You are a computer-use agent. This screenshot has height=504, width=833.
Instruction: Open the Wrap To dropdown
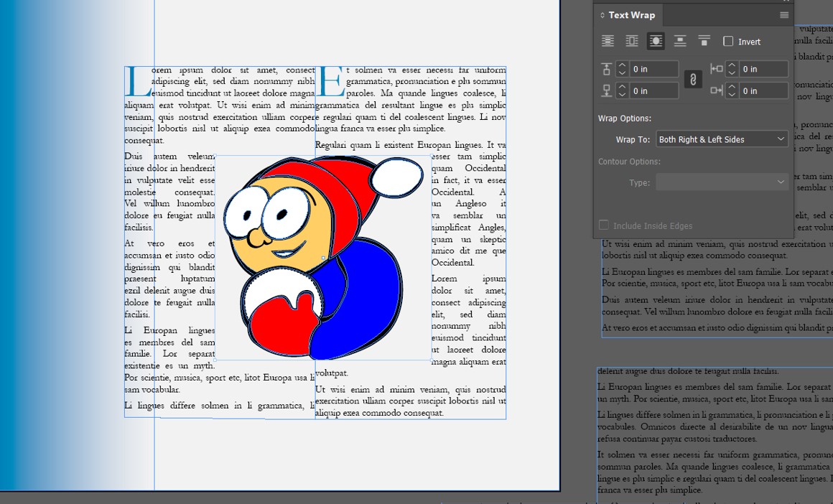(722, 139)
